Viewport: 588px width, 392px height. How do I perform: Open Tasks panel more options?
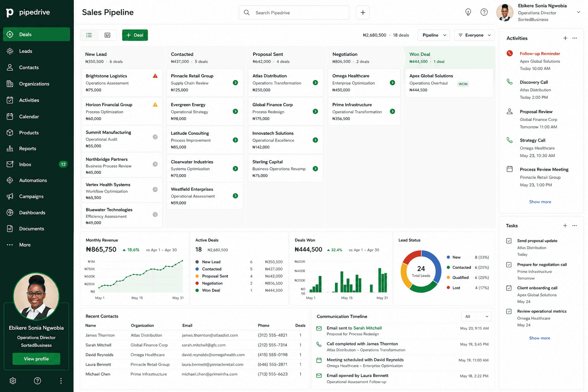click(575, 226)
